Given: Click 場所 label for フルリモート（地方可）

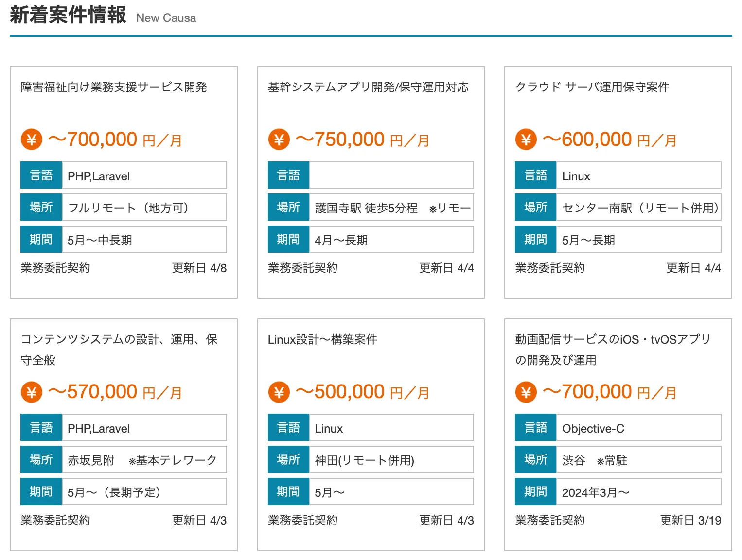Looking at the screenshot, I should [x=41, y=207].
